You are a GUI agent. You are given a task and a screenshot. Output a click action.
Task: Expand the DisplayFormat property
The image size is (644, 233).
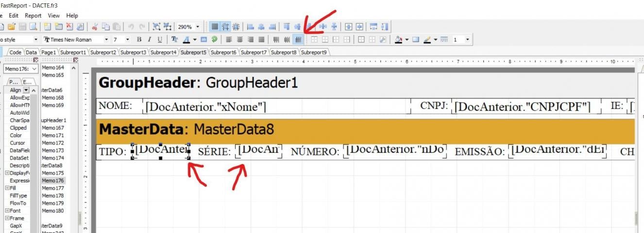click(7, 173)
